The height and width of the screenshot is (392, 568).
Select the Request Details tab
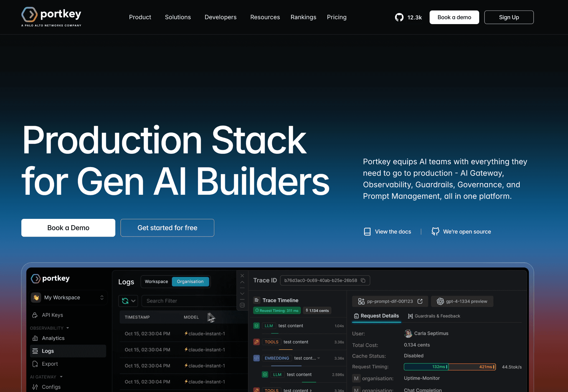(377, 316)
